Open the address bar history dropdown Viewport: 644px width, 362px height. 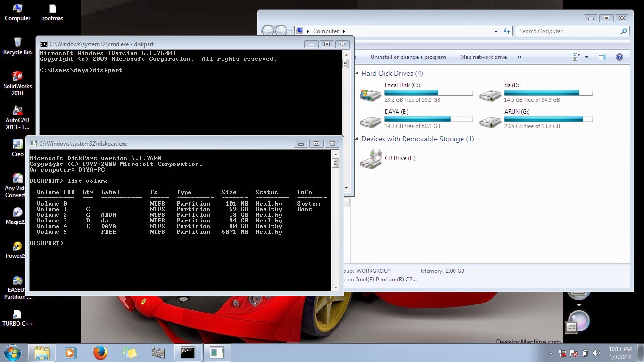tap(496, 31)
